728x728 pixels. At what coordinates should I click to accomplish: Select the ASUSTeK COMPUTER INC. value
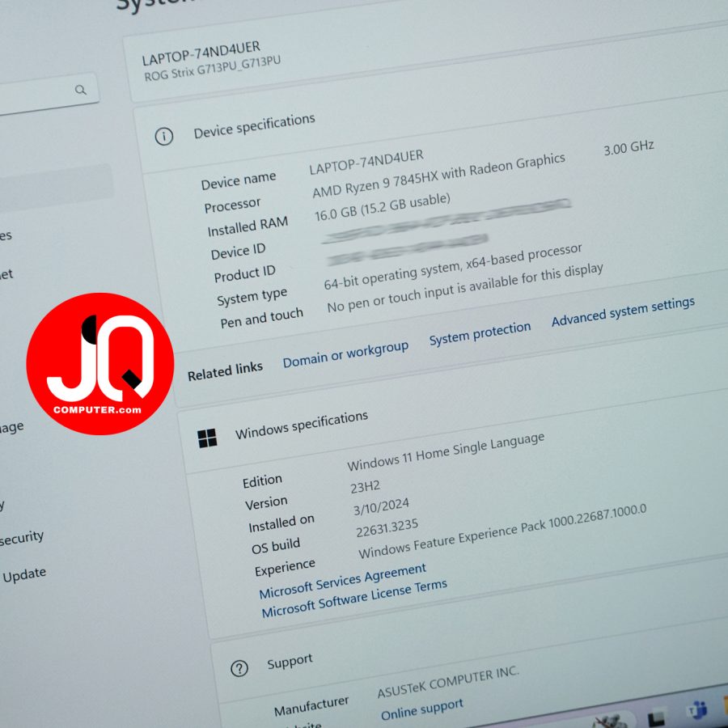pyautogui.click(x=448, y=682)
